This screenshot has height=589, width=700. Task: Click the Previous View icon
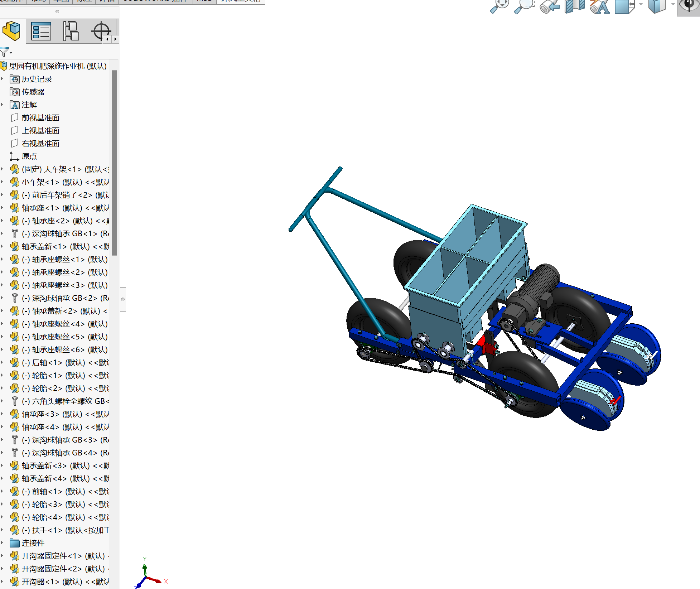pos(549,6)
